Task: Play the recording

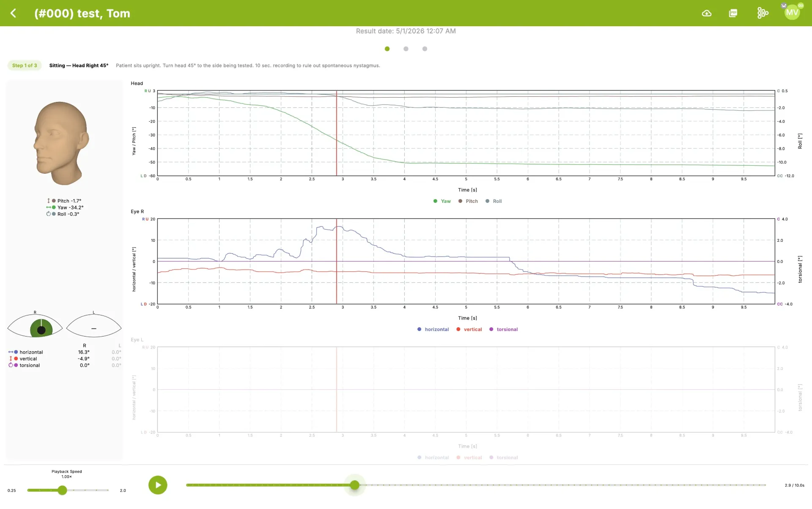Action: [158, 485]
